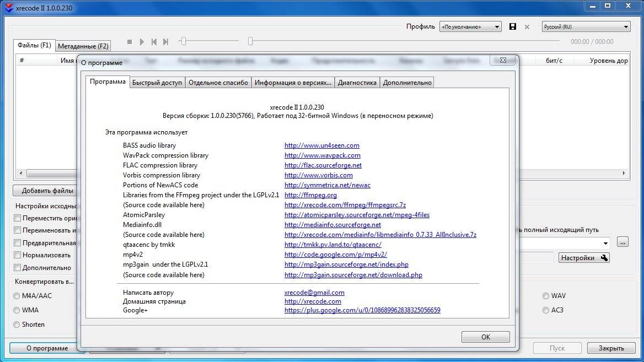
Task: Open the qtaacenc link
Action: click(332, 245)
